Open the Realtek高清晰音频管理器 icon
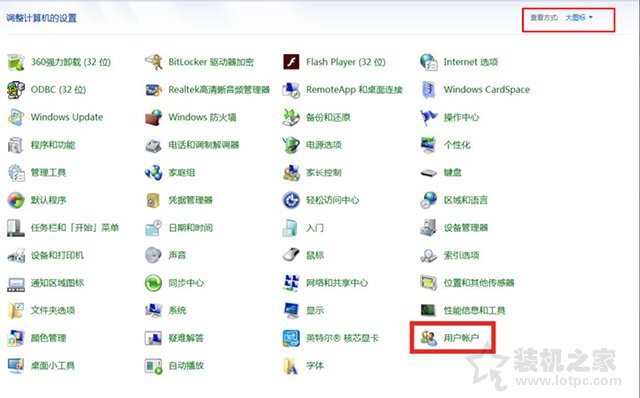This screenshot has width=640, height=398. (153, 90)
